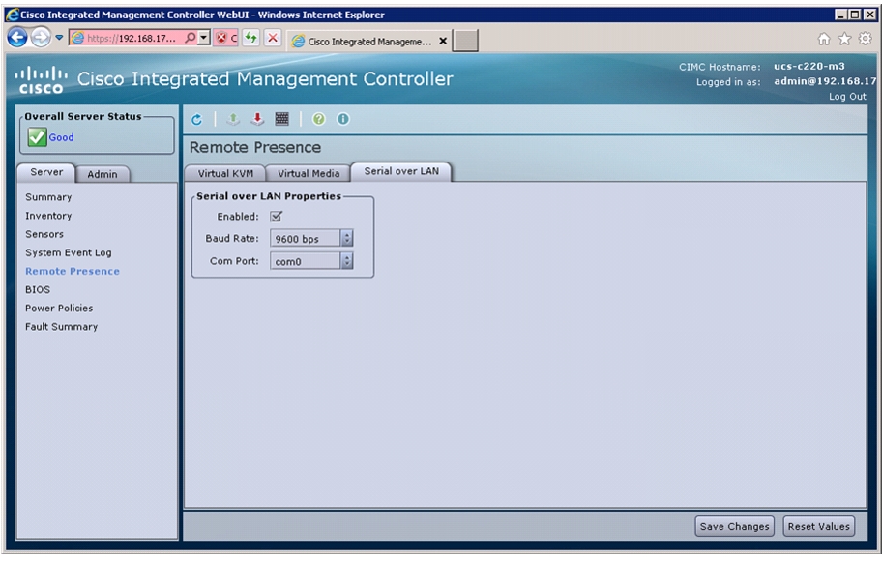
Task: Open help via green question mark icon
Action: (319, 119)
